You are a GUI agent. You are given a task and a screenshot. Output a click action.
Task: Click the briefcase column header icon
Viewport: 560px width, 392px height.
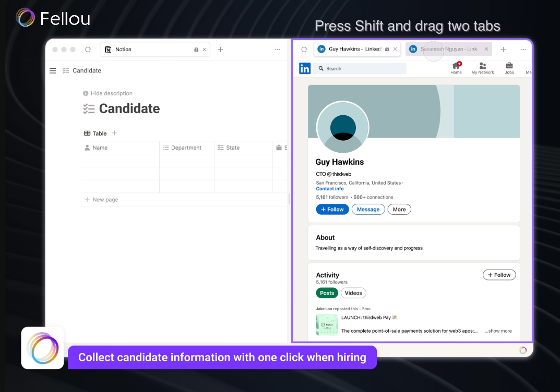click(279, 148)
